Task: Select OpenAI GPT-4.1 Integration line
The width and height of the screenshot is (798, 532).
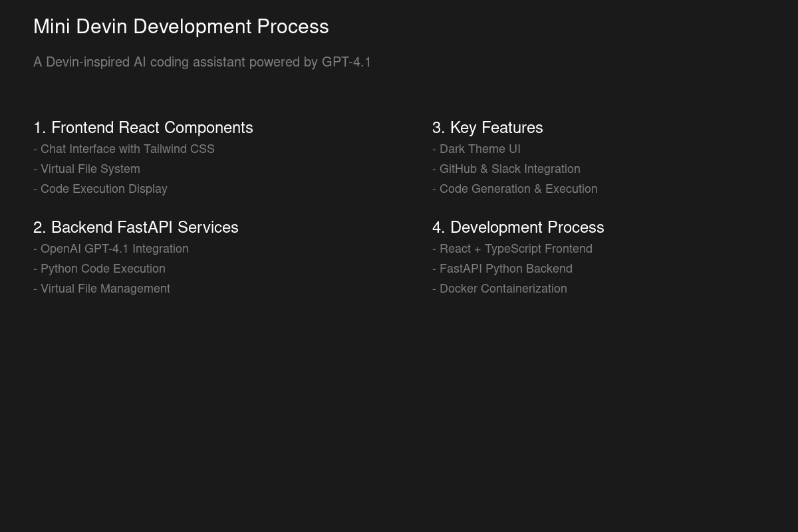Action: point(111,249)
